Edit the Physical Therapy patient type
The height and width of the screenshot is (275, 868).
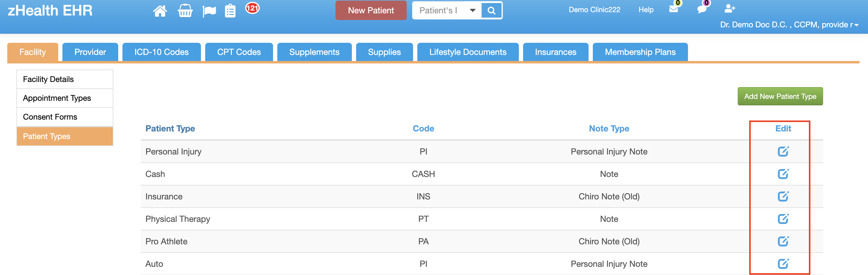[783, 219]
